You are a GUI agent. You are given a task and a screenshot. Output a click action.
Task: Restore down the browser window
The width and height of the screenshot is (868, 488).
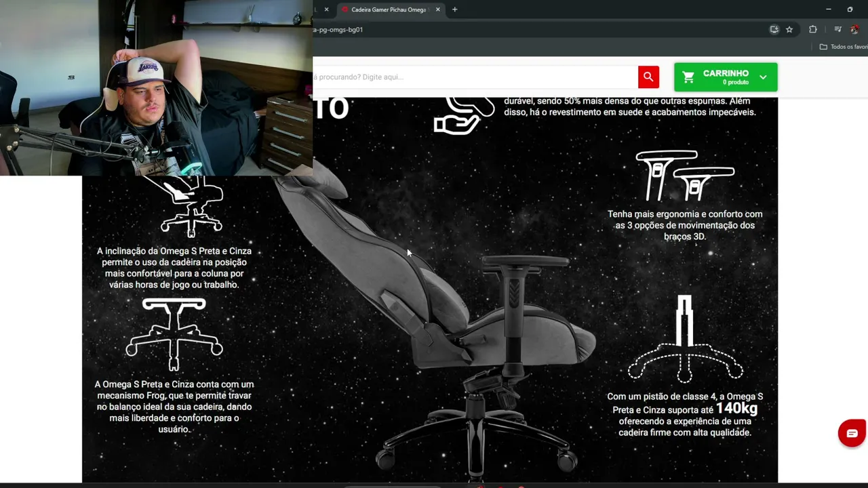pyautogui.click(x=850, y=9)
